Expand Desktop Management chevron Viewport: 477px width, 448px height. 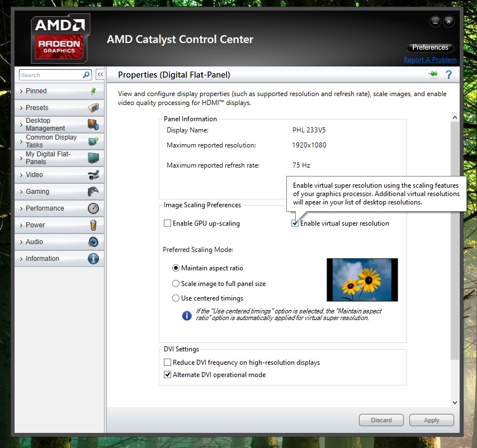pos(21,125)
